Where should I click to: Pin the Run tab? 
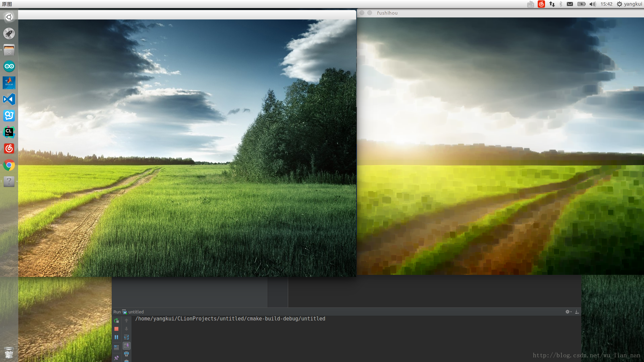coord(116,358)
